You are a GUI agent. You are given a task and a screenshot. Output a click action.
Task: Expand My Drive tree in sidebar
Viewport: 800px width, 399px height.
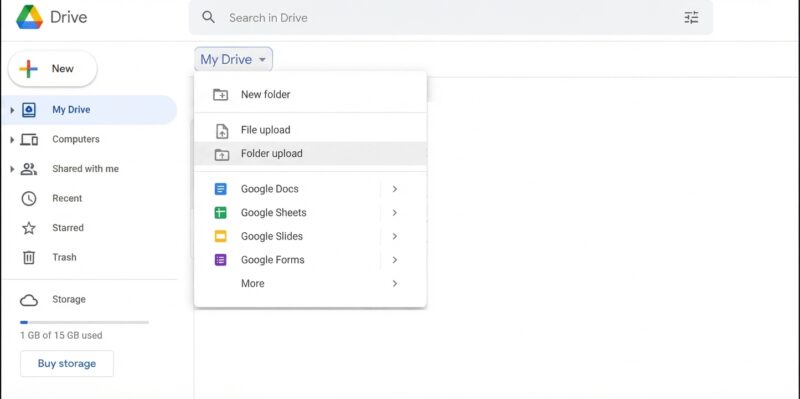pos(12,110)
